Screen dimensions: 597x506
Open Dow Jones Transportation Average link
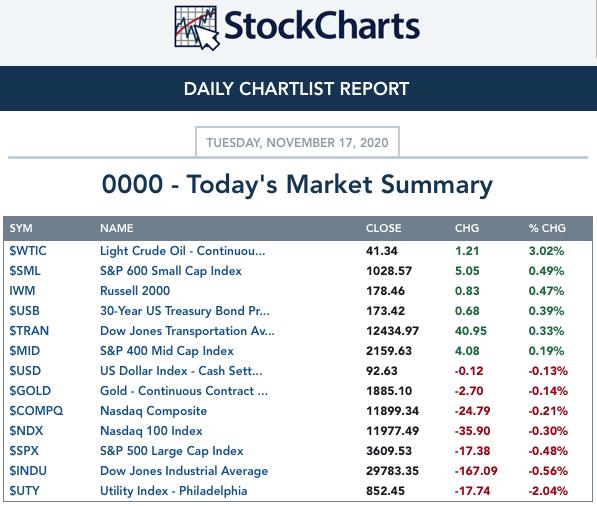[x=187, y=331]
